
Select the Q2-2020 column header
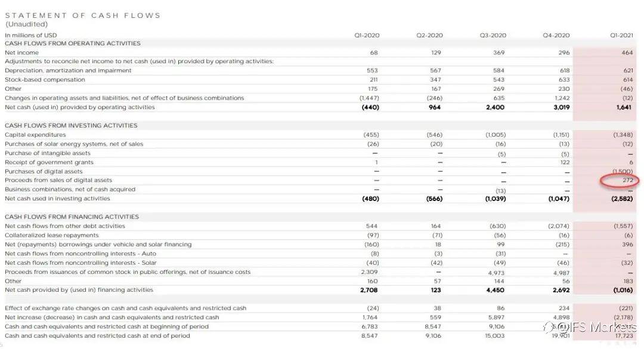[429, 35]
